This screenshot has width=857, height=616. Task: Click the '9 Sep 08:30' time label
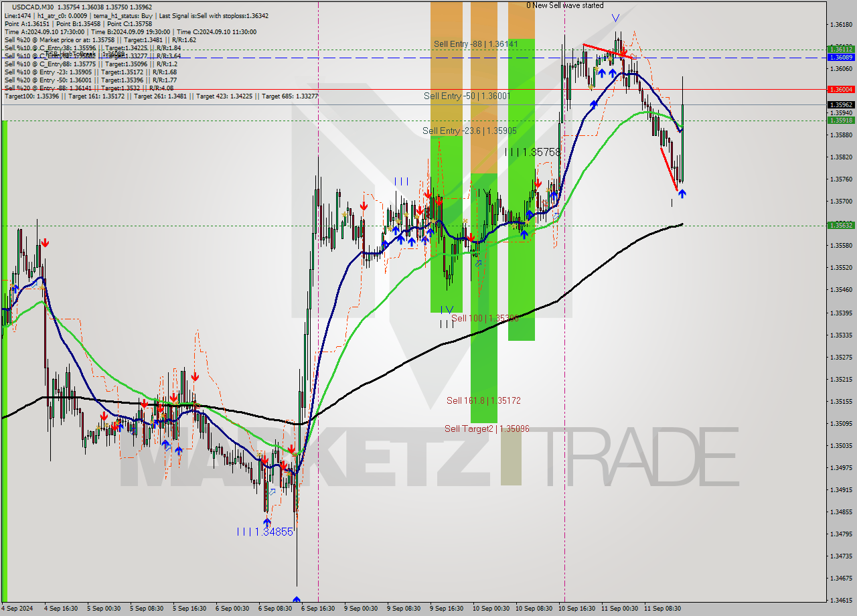[x=404, y=609]
